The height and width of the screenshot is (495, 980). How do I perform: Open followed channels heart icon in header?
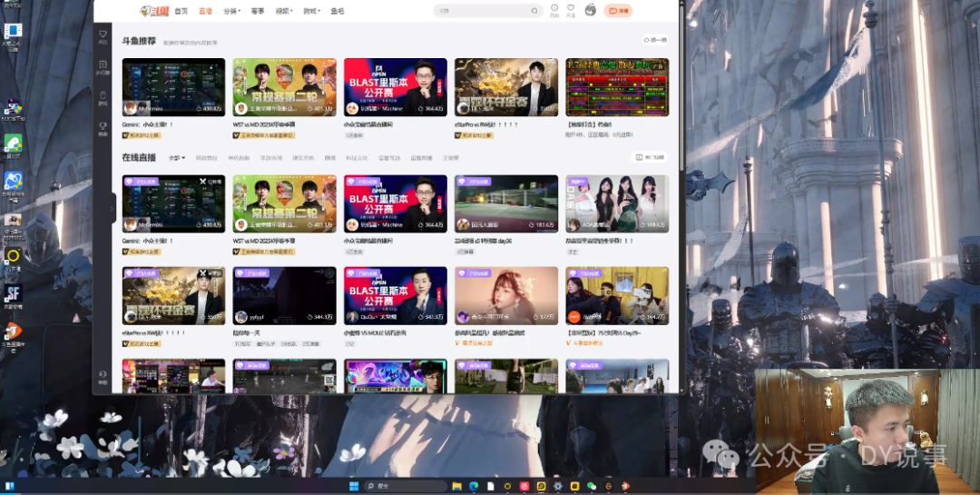pos(571,10)
